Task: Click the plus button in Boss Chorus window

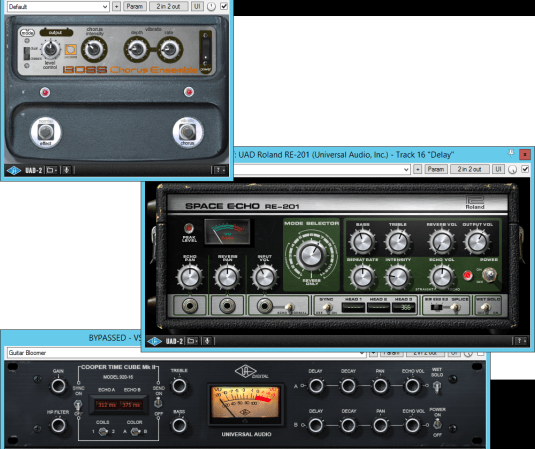Action: tap(116, 6)
